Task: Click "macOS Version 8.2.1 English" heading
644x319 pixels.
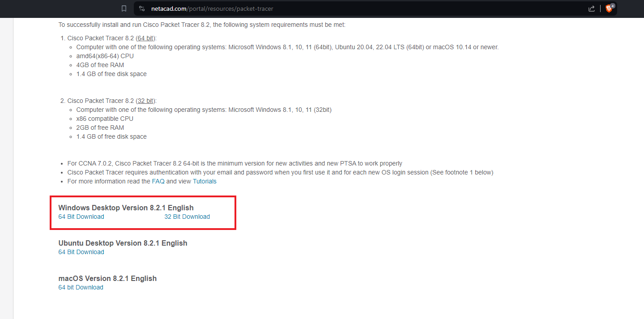Action: point(107,278)
